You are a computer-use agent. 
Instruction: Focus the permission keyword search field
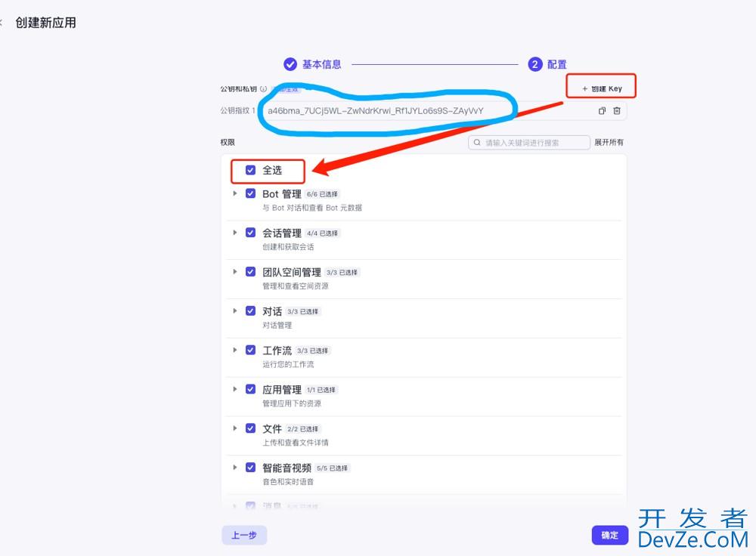coord(529,143)
